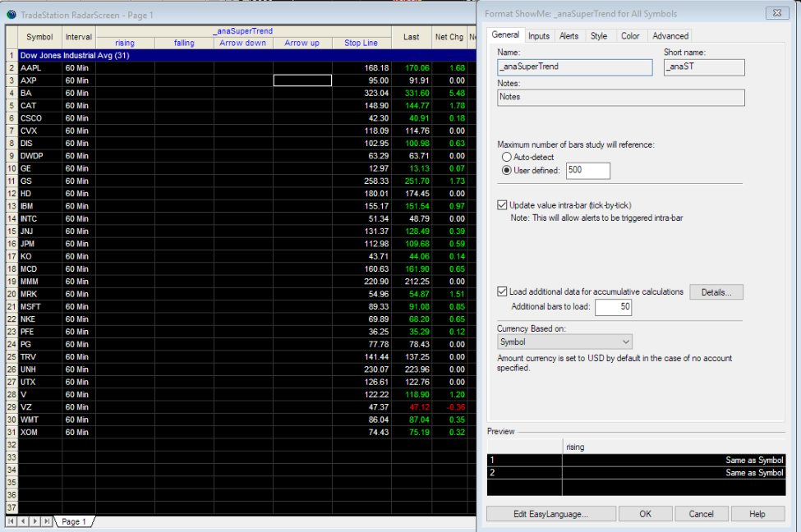This screenshot has height=532, width=801.
Task: Confirm with the OK button
Action: click(x=645, y=514)
